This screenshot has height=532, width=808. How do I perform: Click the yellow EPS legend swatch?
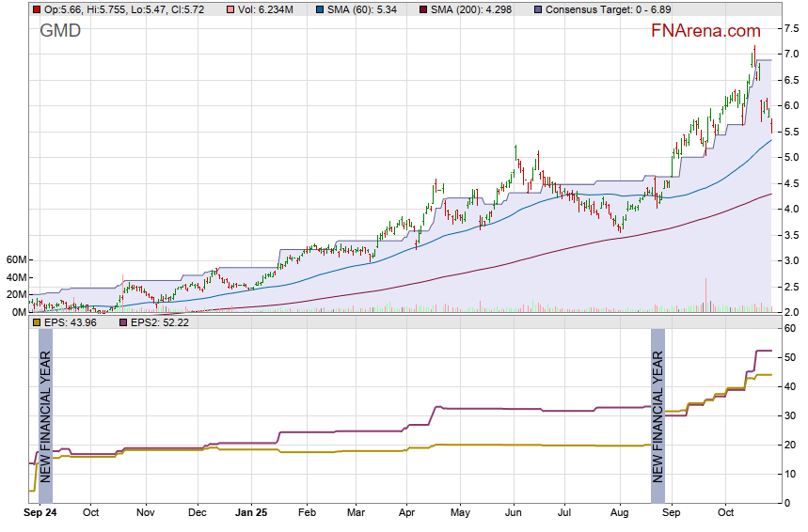(37, 322)
